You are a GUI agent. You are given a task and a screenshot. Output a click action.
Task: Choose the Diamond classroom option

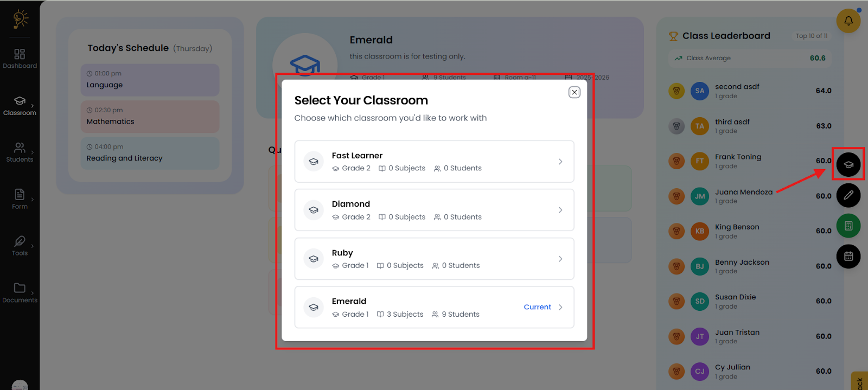(433, 210)
